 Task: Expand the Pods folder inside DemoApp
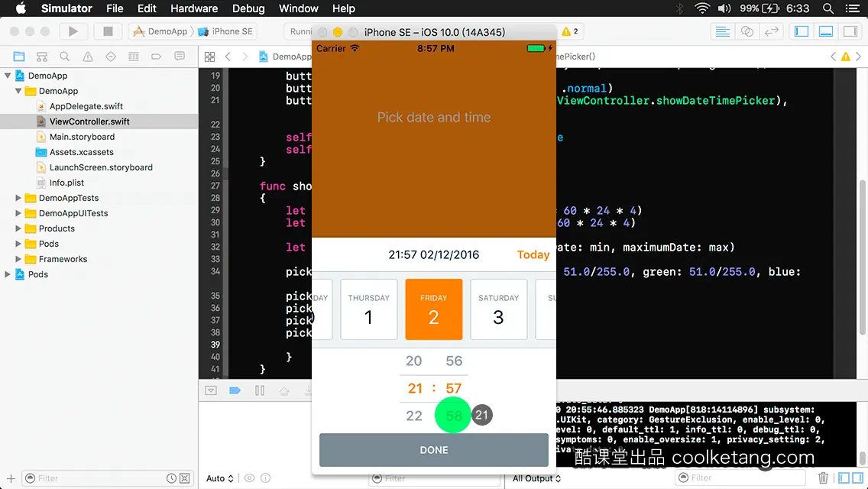tap(18, 244)
